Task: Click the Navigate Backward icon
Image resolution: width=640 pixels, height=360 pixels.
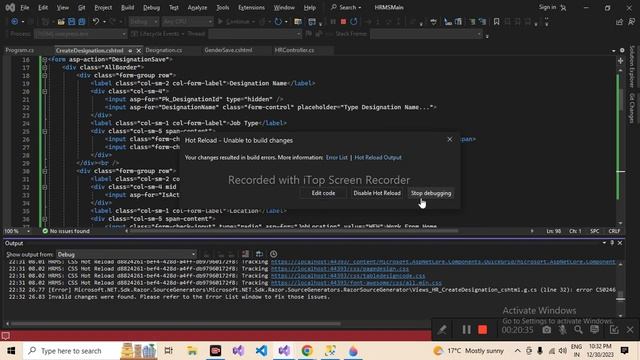Action: tap(14, 21)
